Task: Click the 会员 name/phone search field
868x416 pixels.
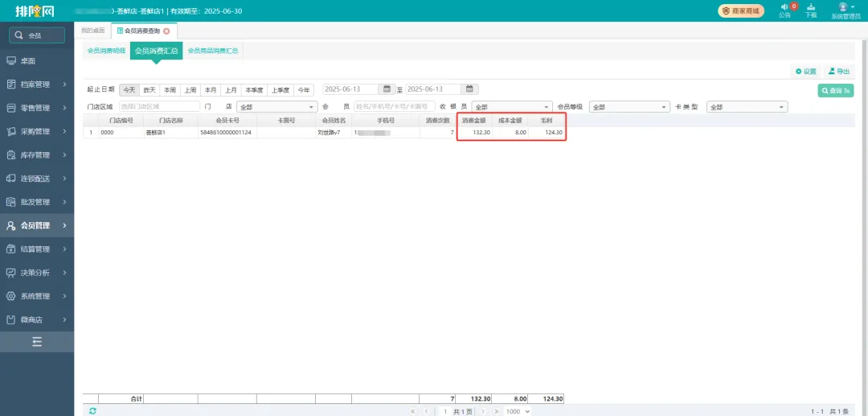Action: 394,106
